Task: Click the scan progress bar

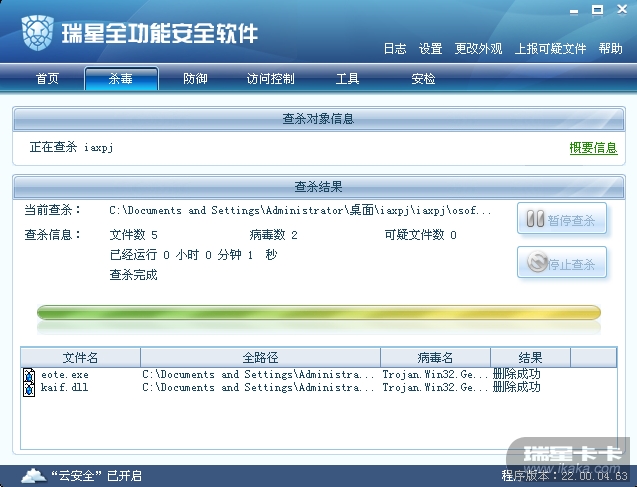Action: pyautogui.click(x=318, y=313)
